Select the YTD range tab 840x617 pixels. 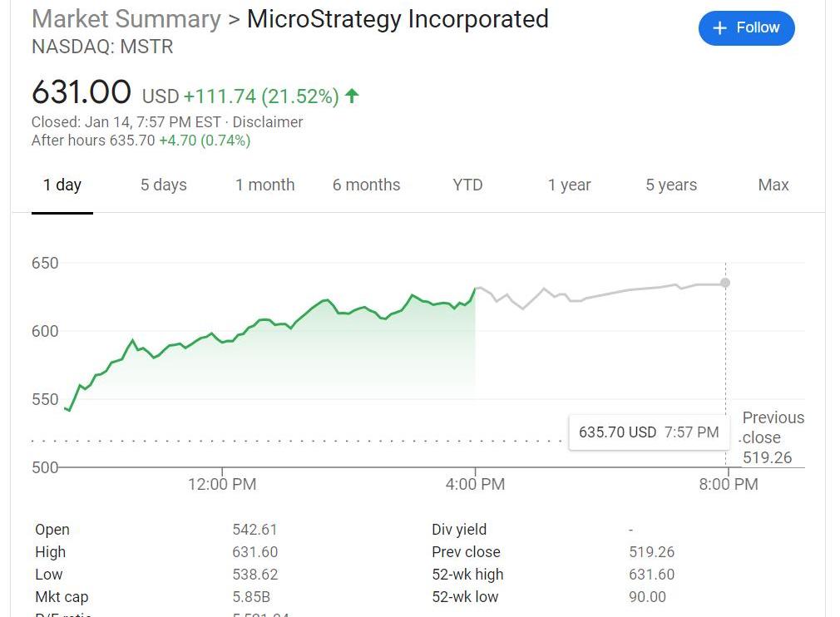(467, 185)
